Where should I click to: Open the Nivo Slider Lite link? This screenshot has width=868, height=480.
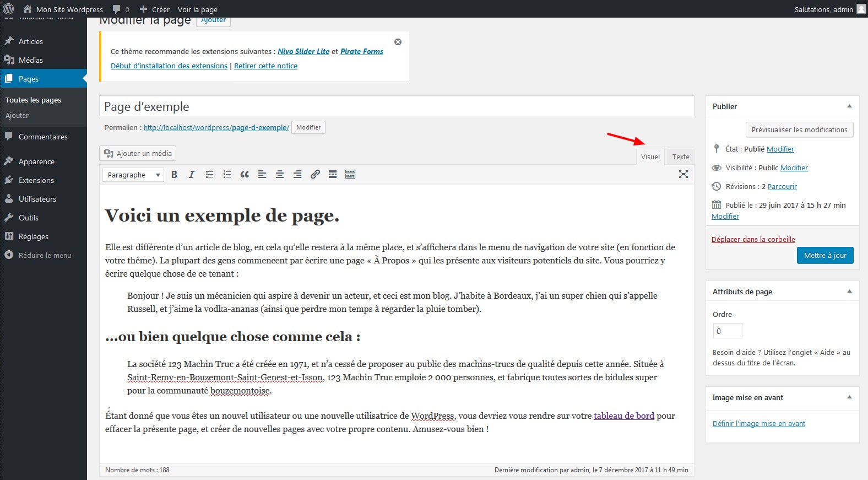click(303, 51)
